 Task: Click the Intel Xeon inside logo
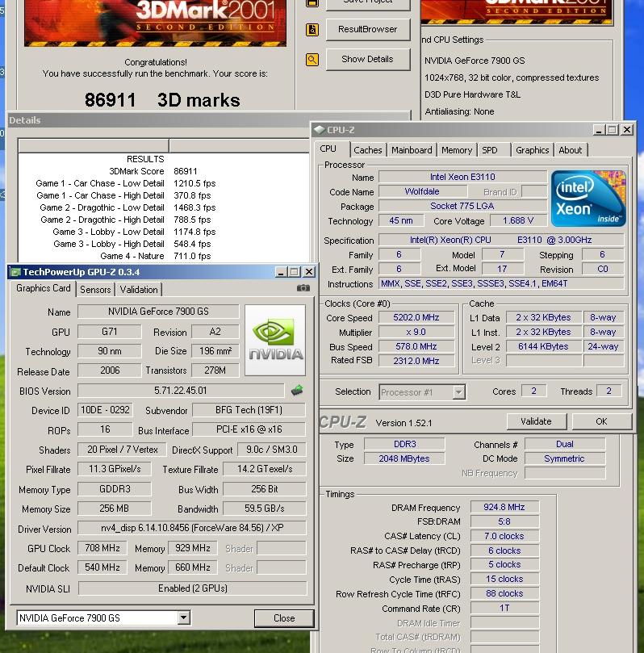pos(588,199)
